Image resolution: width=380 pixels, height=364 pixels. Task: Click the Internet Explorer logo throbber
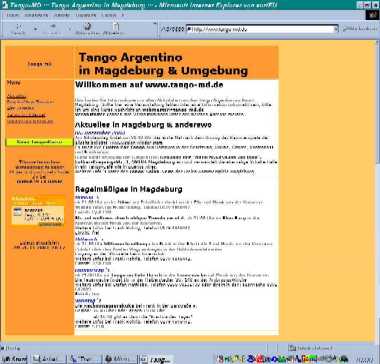click(x=372, y=15)
